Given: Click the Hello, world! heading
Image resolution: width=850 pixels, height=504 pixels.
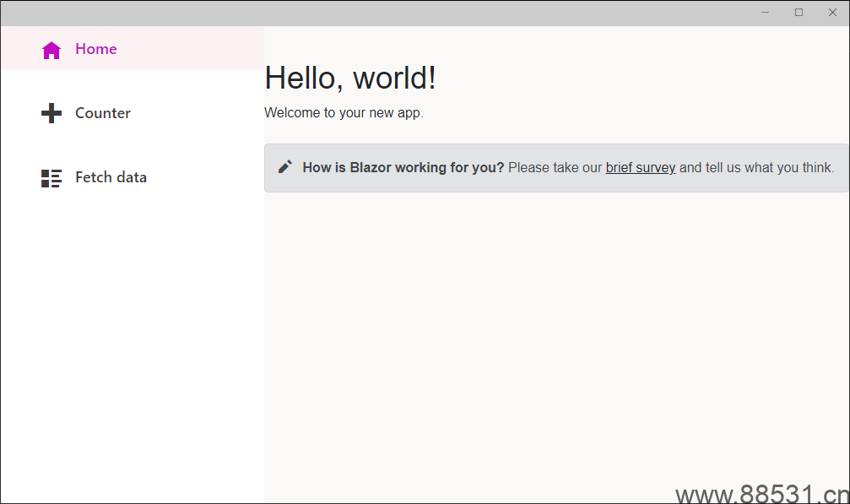Looking at the screenshot, I should click(350, 78).
